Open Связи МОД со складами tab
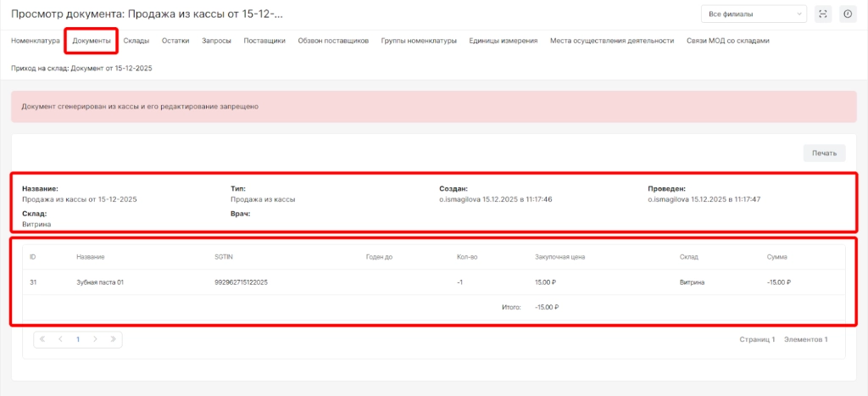This screenshot has height=396, width=868. pos(727,41)
